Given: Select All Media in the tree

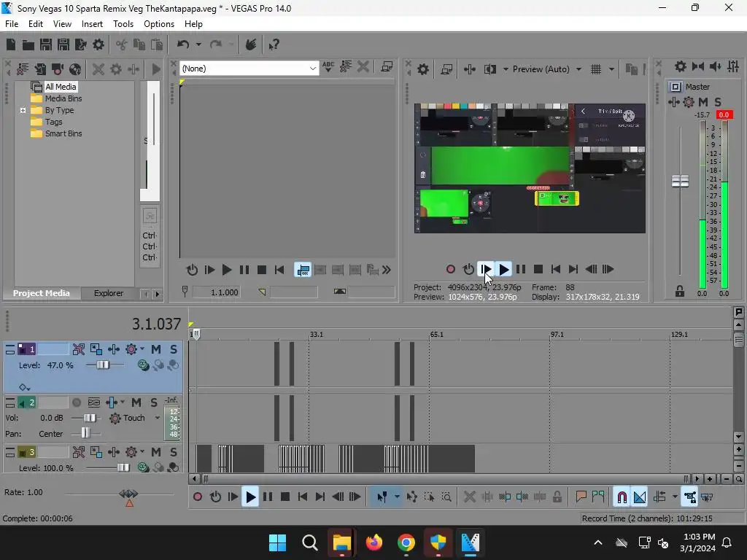Looking at the screenshot, I should [x=61, y=87].
